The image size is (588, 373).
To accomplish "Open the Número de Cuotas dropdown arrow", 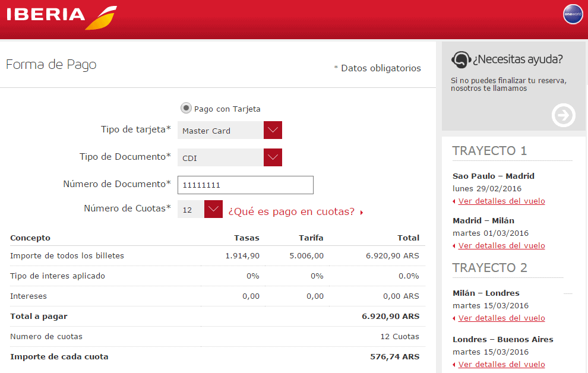I will pos(213,209).
